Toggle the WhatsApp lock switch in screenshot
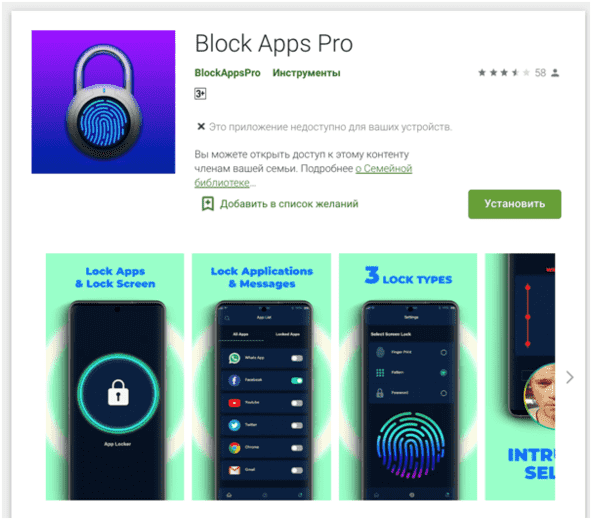 pos(297,358)
